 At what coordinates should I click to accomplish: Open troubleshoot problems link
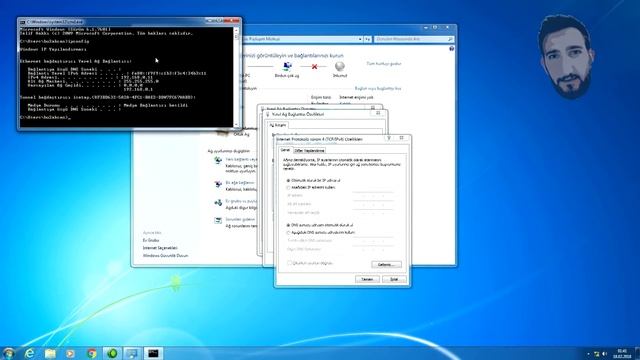(x=240, y=220)
